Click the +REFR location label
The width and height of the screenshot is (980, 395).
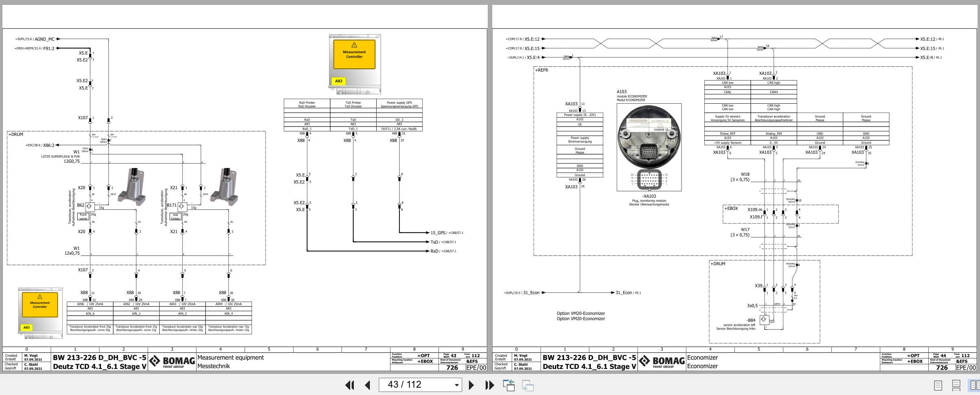[542, 70]
